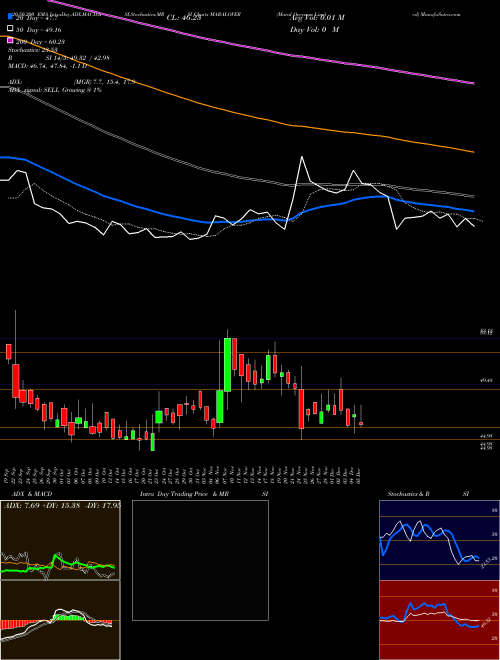Screen dimensions: 500x660
Task: Click the 'Avg Vol: 0.01 M' label
Action: 316,18
